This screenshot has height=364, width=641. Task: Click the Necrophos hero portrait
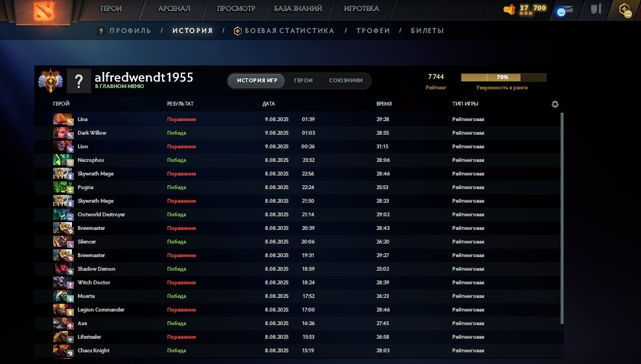click(63, 160)
